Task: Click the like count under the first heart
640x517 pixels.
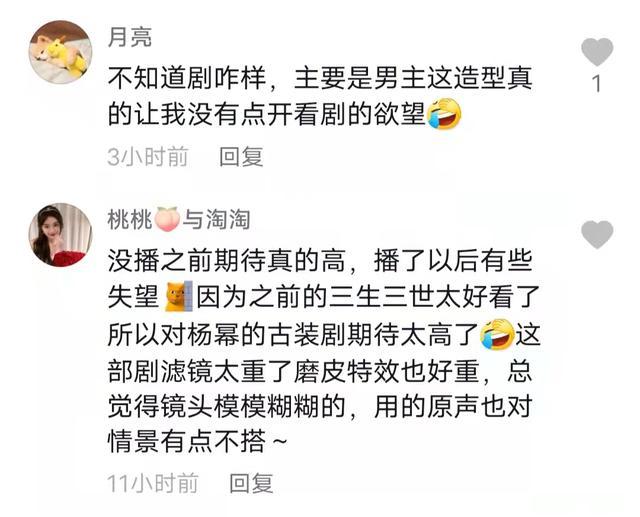Action: click(597, 84)
